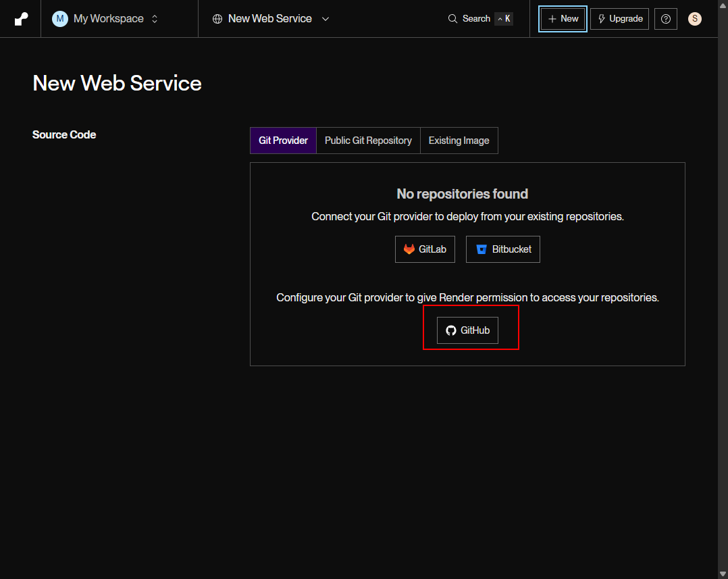This screenshot has height=579, width=728.
Task: Click the scrollbar up arrow
Action: click(723, 5)
